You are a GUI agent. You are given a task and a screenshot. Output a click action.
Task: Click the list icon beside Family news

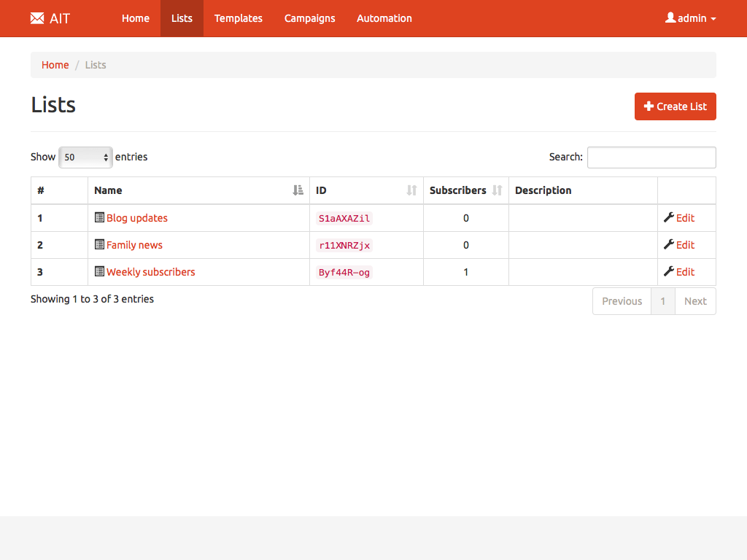pyautogui.click(x=100, y=244)
